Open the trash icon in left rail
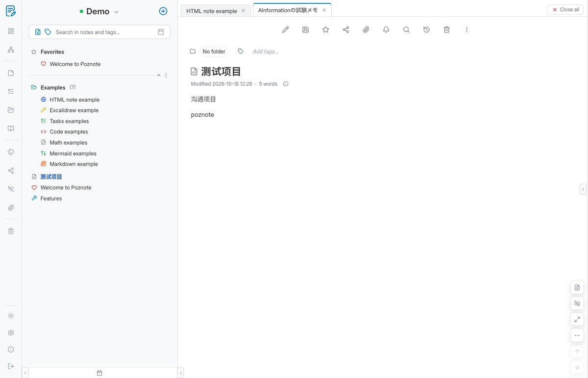Image resolution: width=588 pixels, height=378 pixels. coord(11,231)
